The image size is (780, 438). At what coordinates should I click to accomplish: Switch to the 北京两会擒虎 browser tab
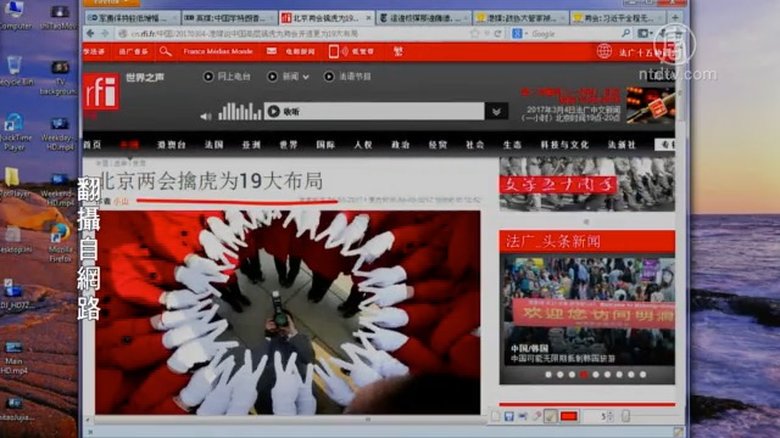tap(326, 18)
